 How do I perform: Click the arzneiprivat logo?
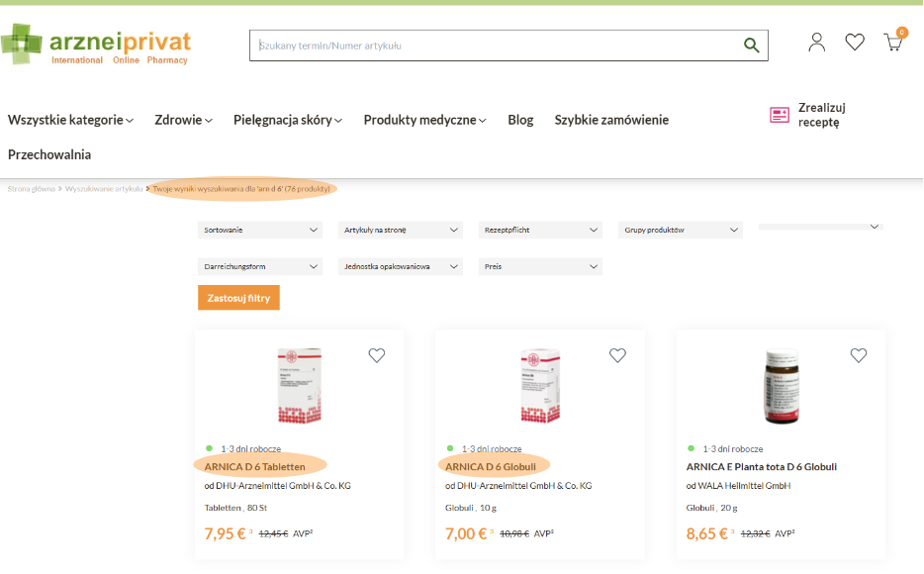[96, 45]
